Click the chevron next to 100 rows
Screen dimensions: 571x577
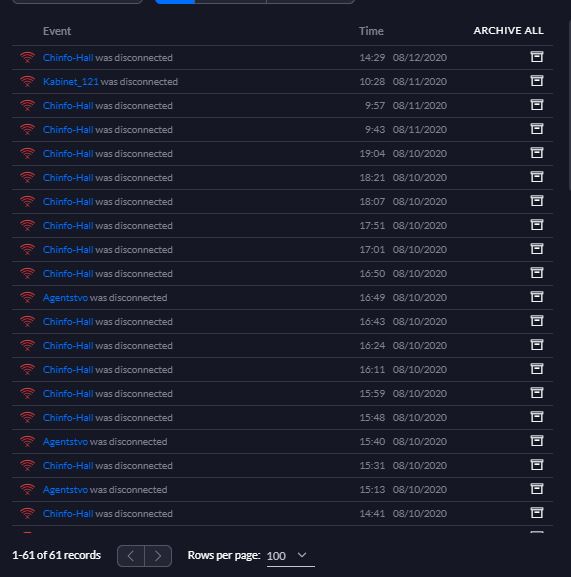[x=302, y=555]
